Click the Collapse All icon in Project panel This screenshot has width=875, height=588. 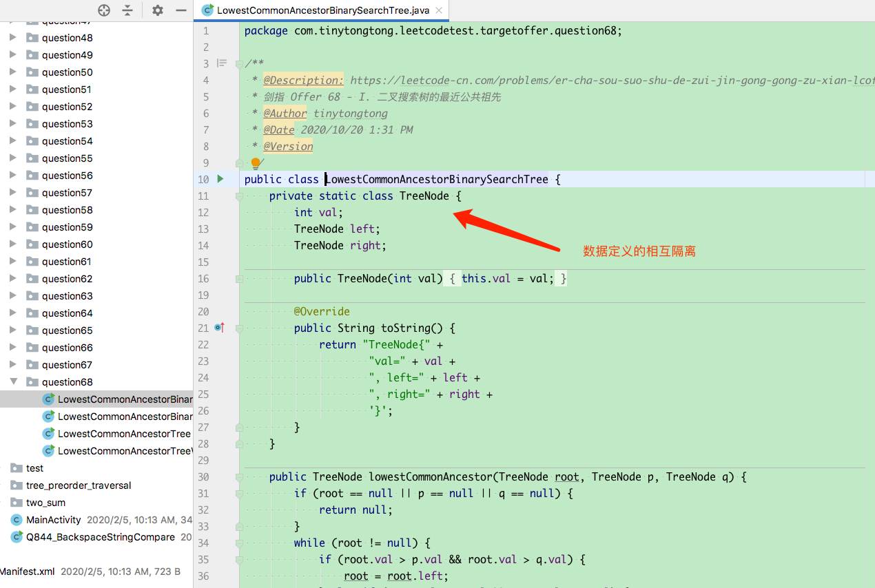click(127, 10)
